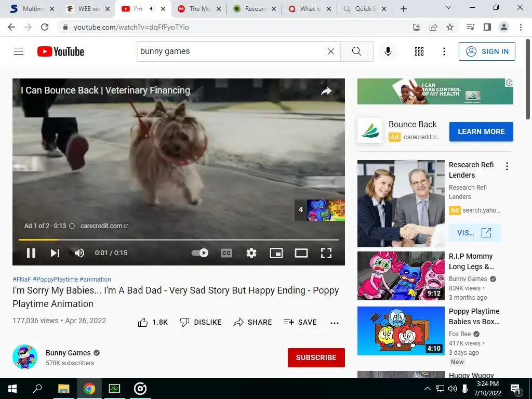Visit carecredit.com link in the ad overlay
The width and height of the screenshot is (532, 399).
pos(104,226)
